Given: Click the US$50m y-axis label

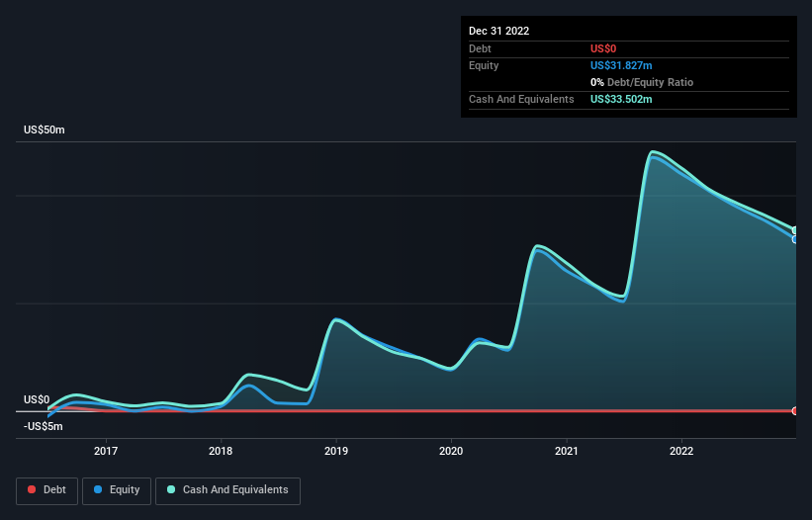Looking at the screenshot, I should click(45, 130).
